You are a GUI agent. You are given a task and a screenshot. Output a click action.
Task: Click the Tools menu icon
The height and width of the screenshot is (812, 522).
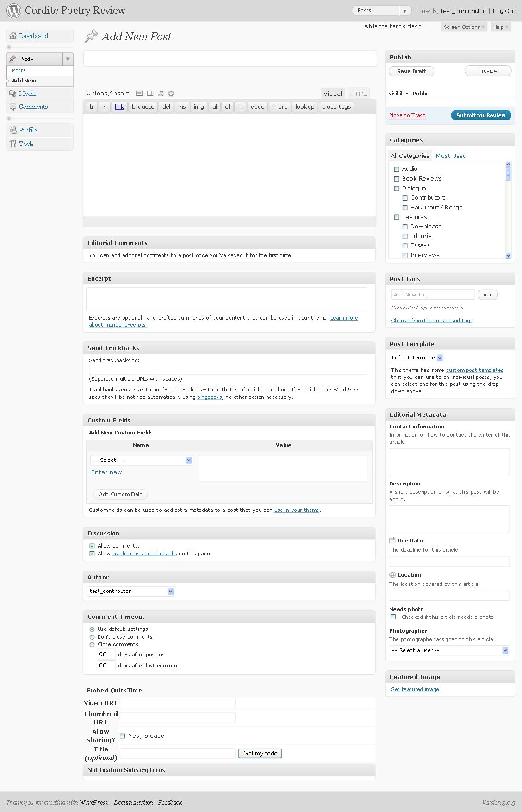(13, 144)
